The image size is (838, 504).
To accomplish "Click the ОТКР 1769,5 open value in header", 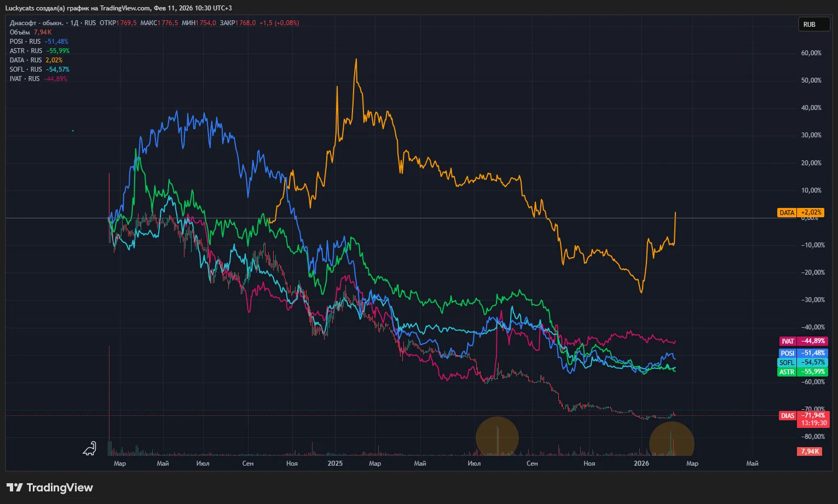I will click(118, 23).
